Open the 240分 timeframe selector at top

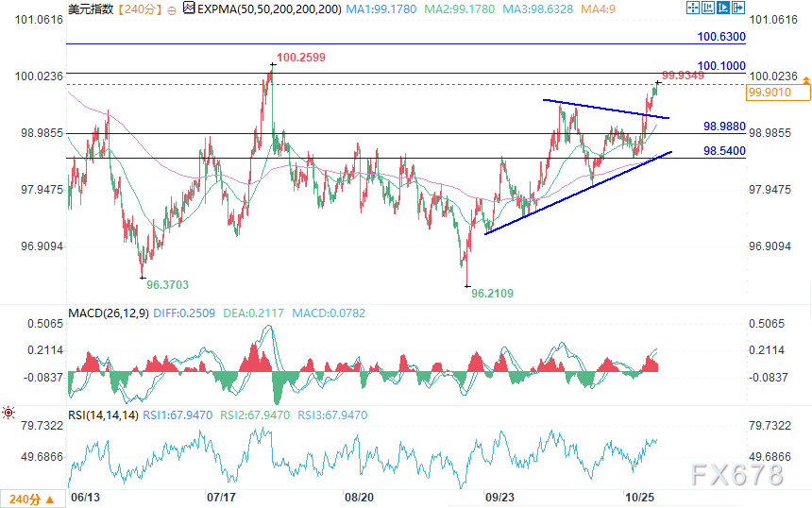click(147, 8)
